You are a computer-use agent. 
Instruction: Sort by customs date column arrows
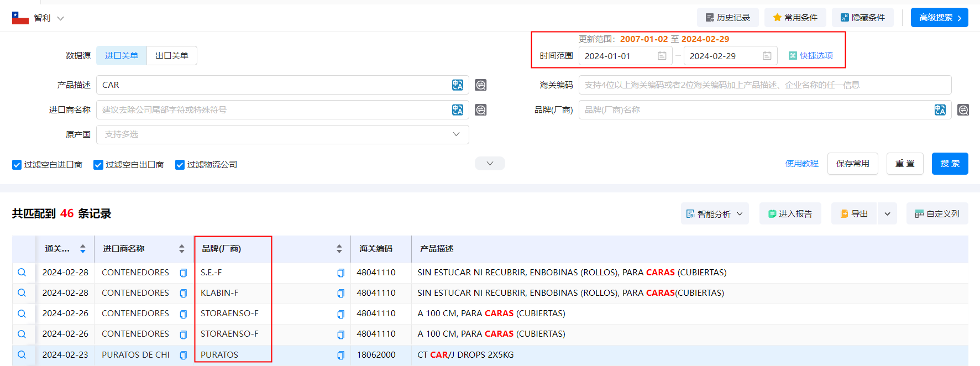[x=83, y=249]
